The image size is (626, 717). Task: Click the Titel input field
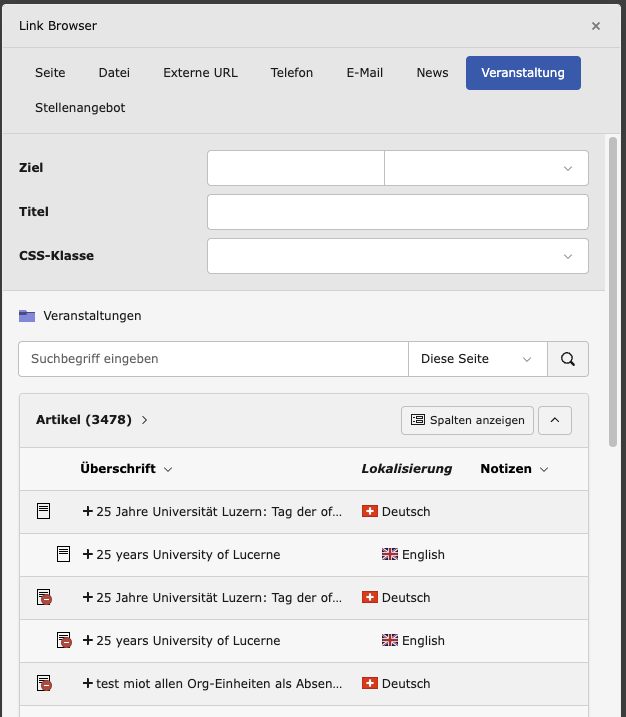tap(397, 212)
